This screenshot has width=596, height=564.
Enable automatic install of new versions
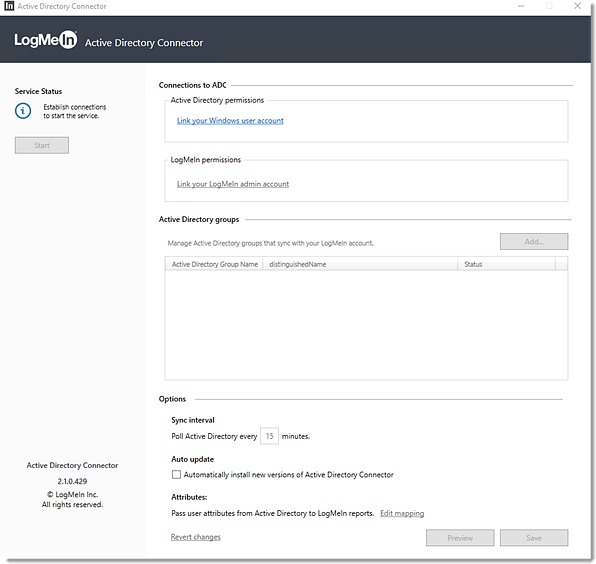[176, 475]
